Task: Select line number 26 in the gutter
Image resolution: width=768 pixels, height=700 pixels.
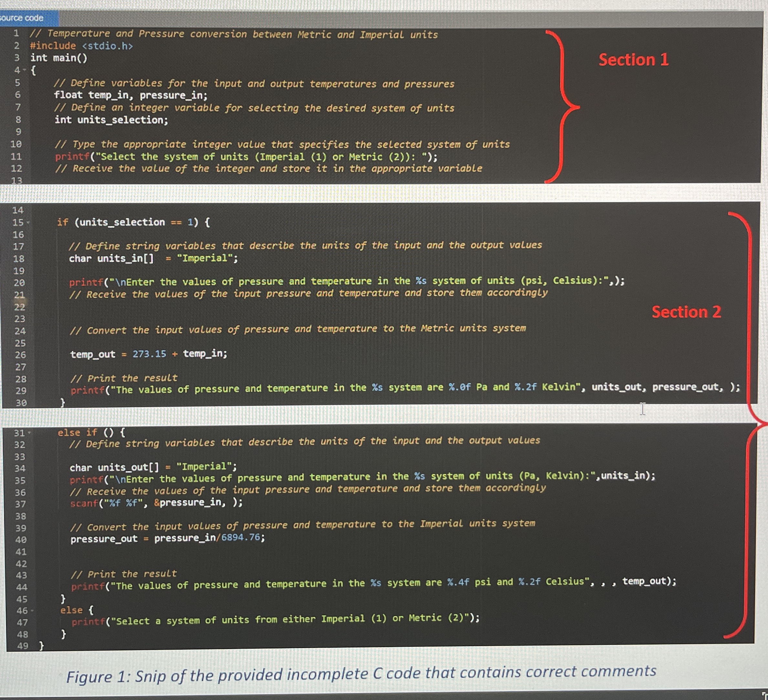Action: click(x=22, y=355)
